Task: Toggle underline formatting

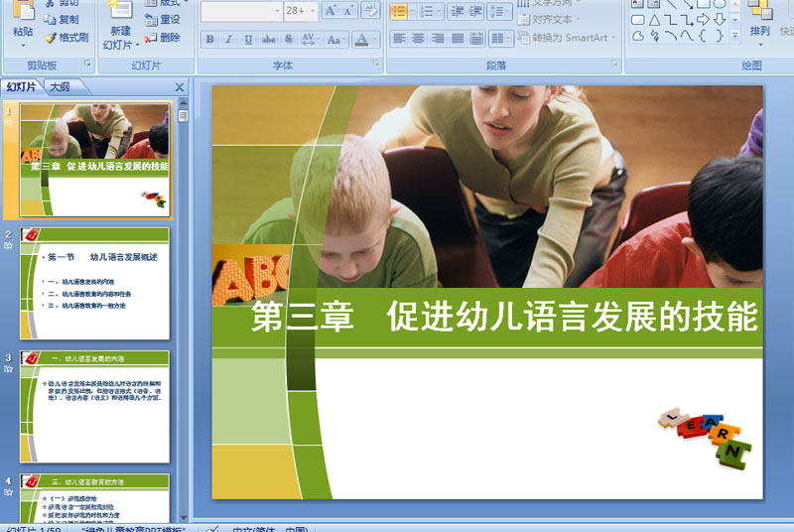Action: coord(248,40)
